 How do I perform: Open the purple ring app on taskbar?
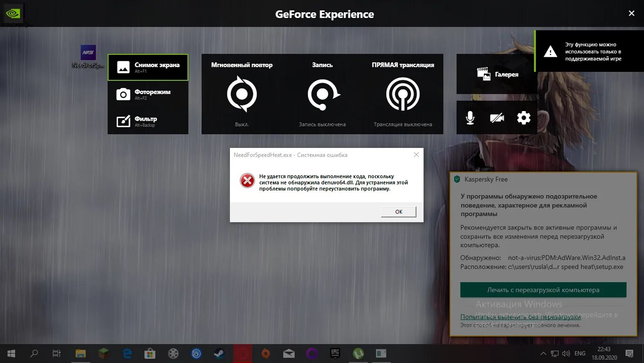click(x=312, y=354)
